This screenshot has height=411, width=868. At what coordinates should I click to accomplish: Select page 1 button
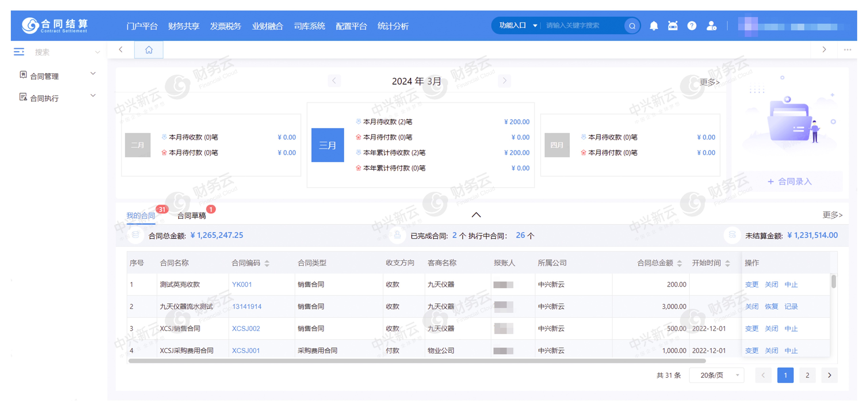pyautogui.click(x=785, y=375)
